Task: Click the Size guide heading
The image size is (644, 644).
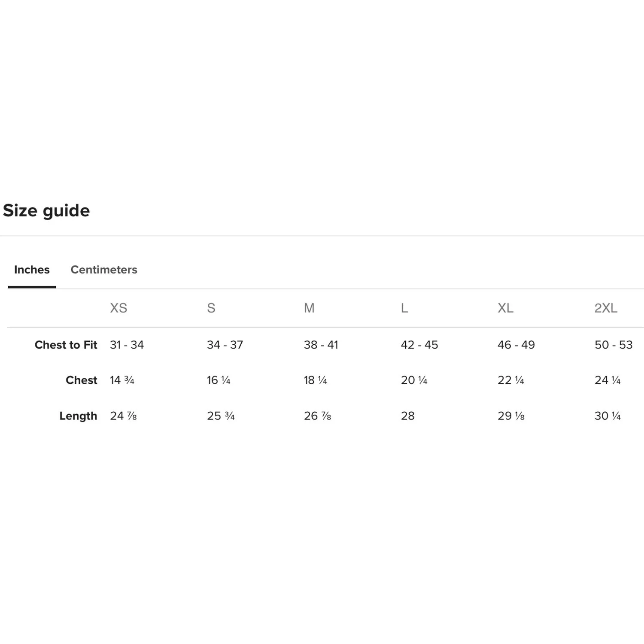Action: 46,211
